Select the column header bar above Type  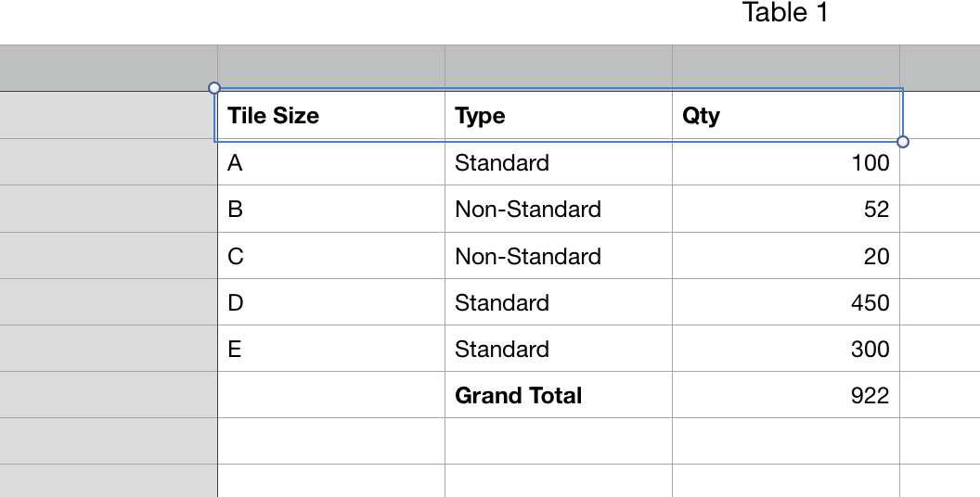point(559,68)
